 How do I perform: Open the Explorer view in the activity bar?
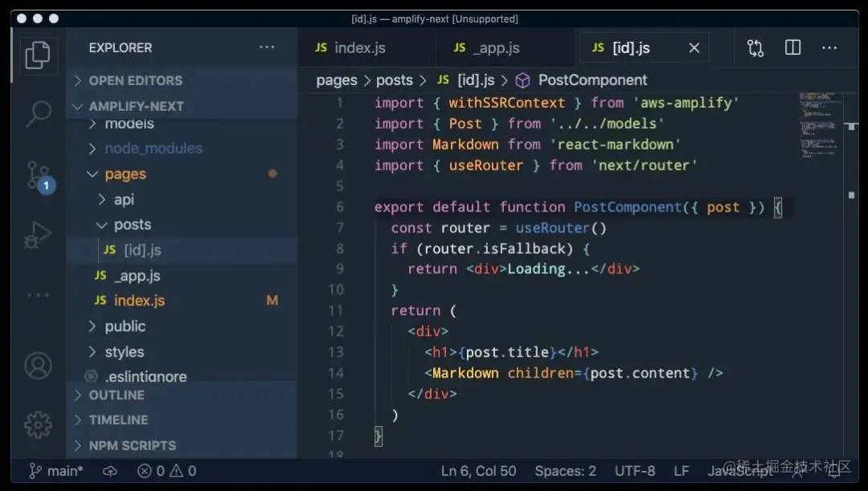[x=38, y=55]
